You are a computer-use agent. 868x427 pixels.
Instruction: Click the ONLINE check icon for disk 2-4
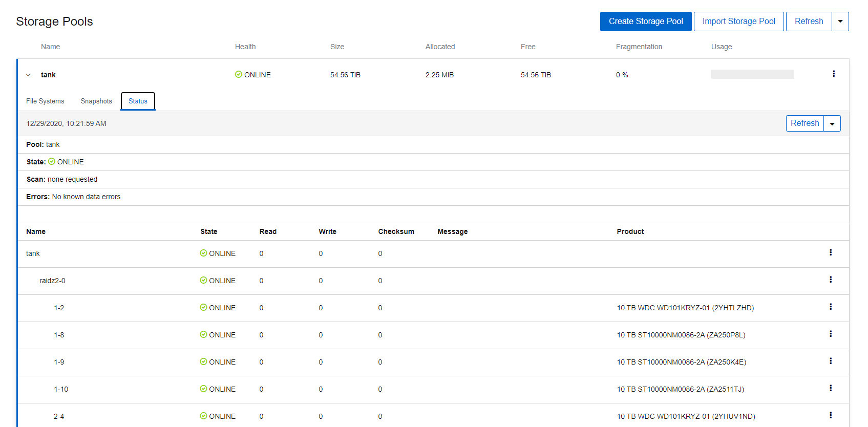coord(203,416)
